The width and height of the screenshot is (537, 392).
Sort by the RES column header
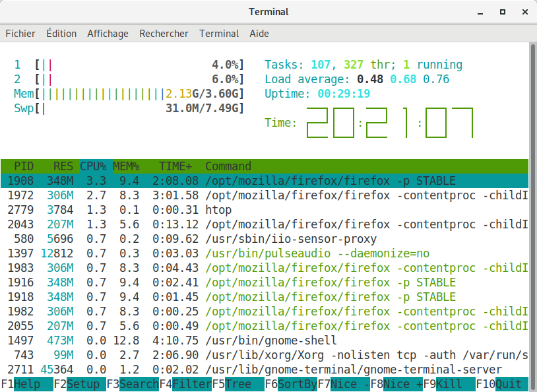pos(63,166)
